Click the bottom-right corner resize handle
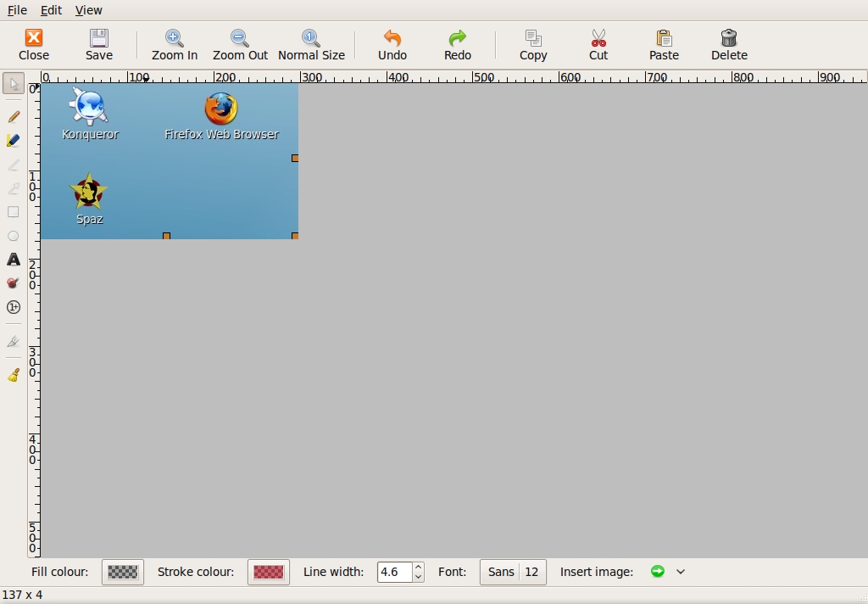868x604 pixels. [295, 236]
